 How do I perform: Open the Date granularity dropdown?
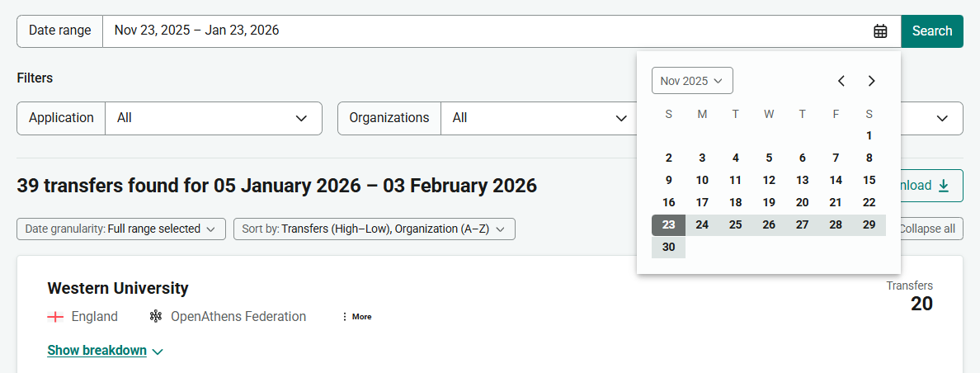click(x=121, y=229)
